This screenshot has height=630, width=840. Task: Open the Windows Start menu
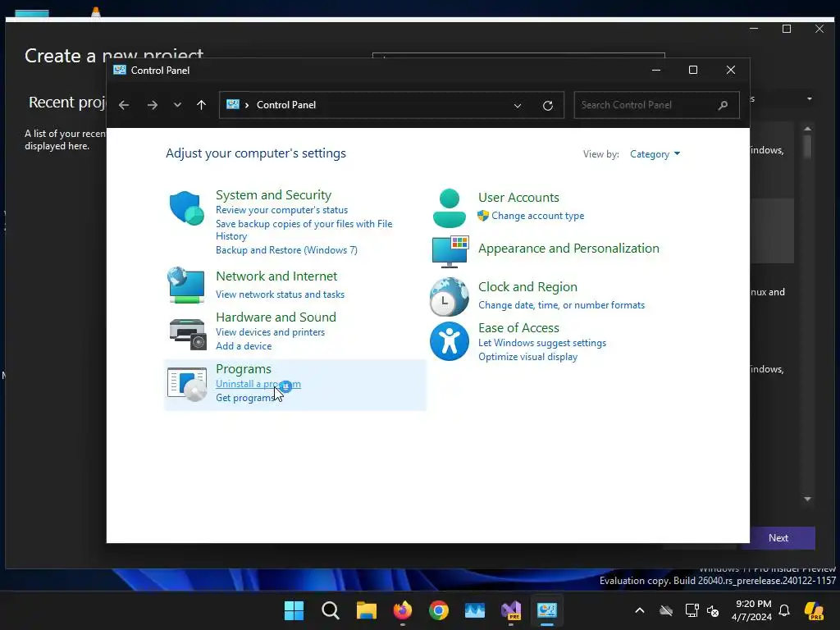pyautogui.click(x=294, y=610)
